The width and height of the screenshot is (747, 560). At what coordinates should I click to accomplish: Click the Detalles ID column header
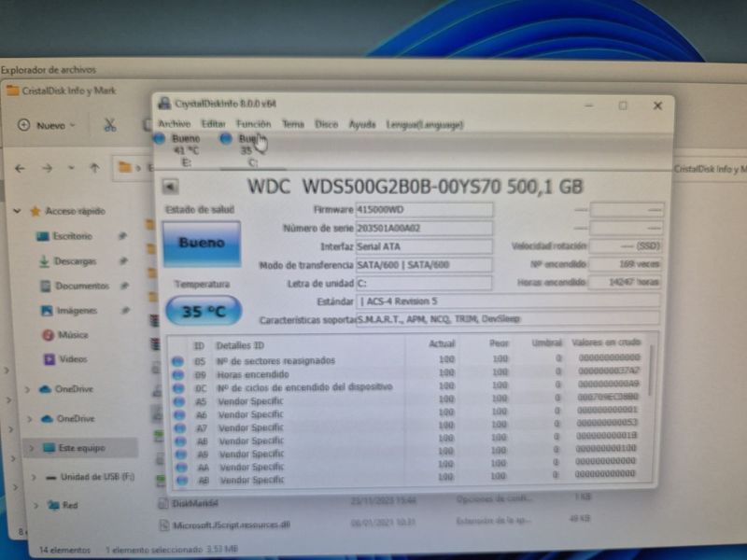coord(240,345)
